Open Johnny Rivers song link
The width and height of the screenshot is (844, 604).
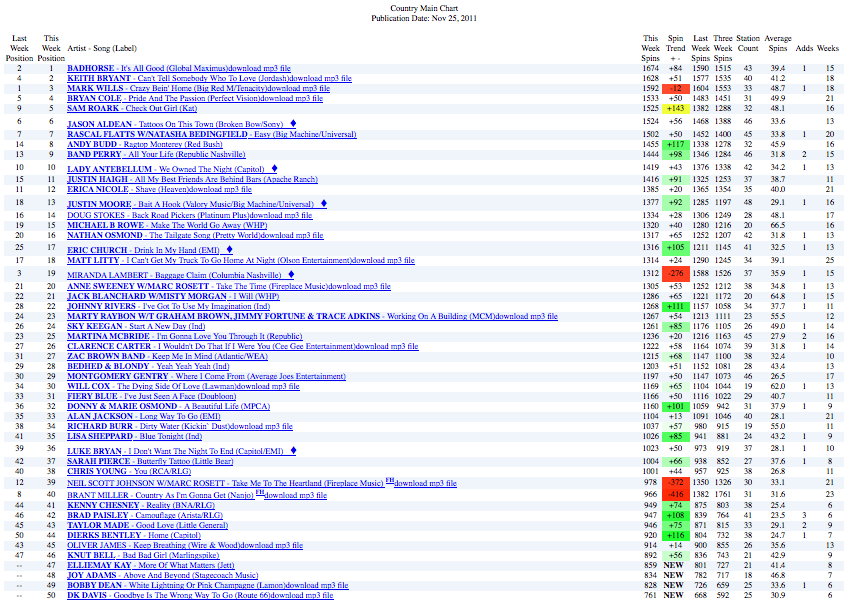click(168, 306)
